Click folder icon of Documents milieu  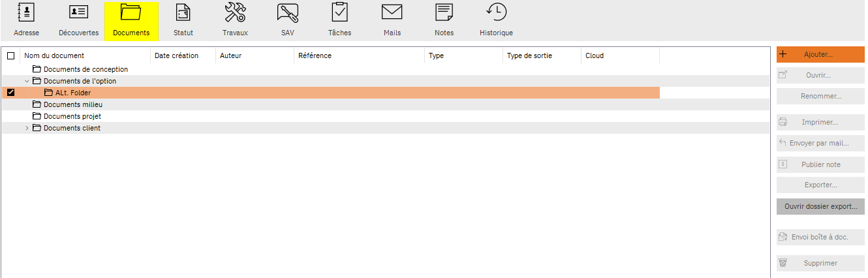37,104
